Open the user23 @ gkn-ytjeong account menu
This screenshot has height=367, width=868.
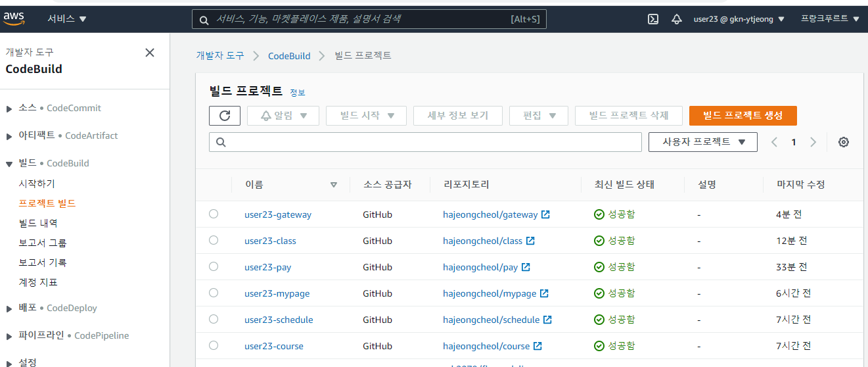tap(739, 19)
